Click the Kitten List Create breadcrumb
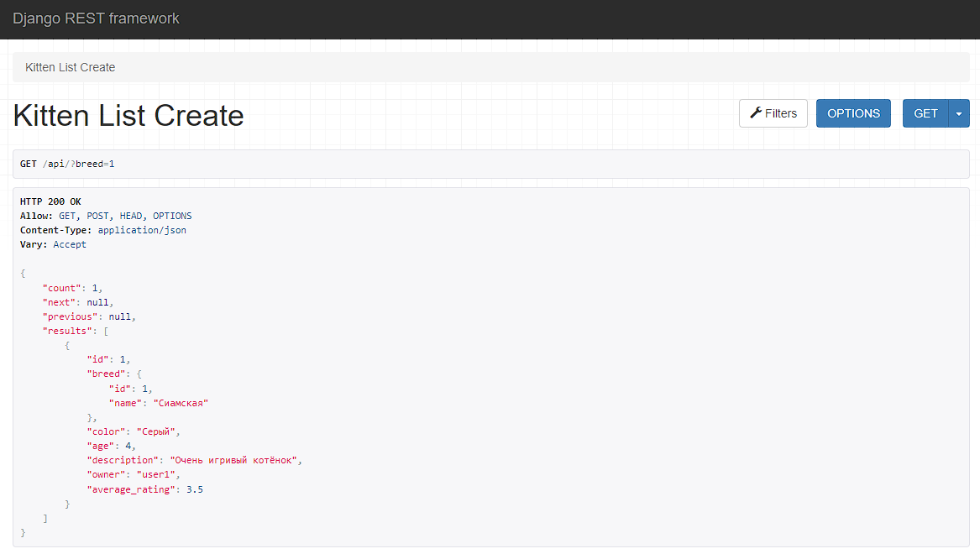This screenshot has height=554, width=980. pos(70,67)
